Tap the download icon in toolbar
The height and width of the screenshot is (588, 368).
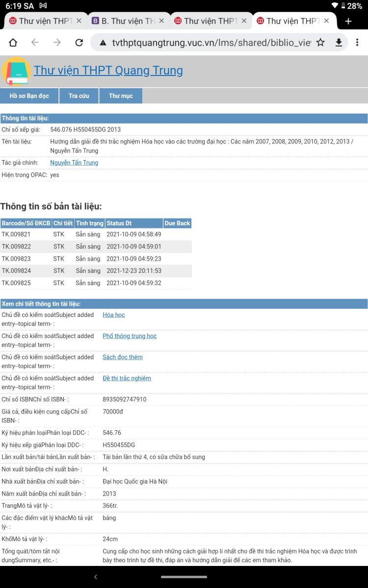point(339,43)
